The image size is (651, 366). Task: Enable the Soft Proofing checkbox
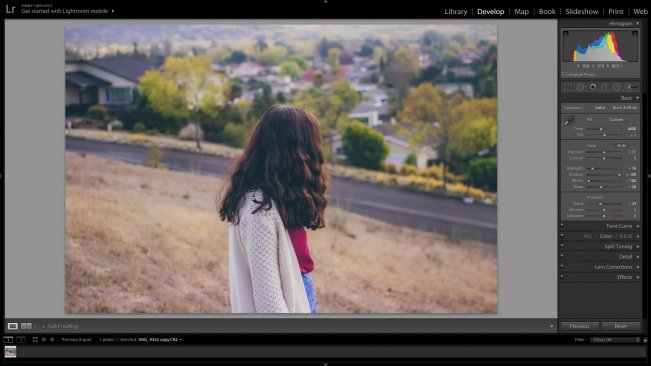[x=44, y=327]
